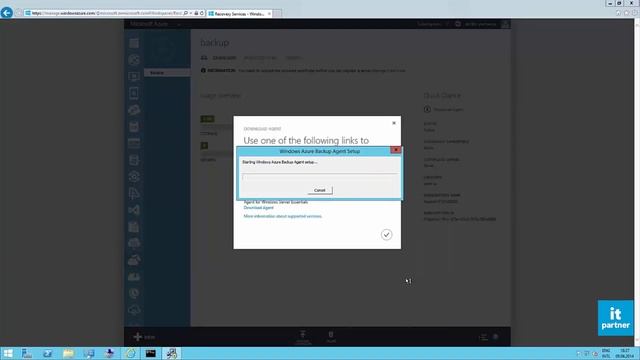Click Delete in bottom command bar
Viewport: 640px width, 360px height.
click(x=331, y=337)
